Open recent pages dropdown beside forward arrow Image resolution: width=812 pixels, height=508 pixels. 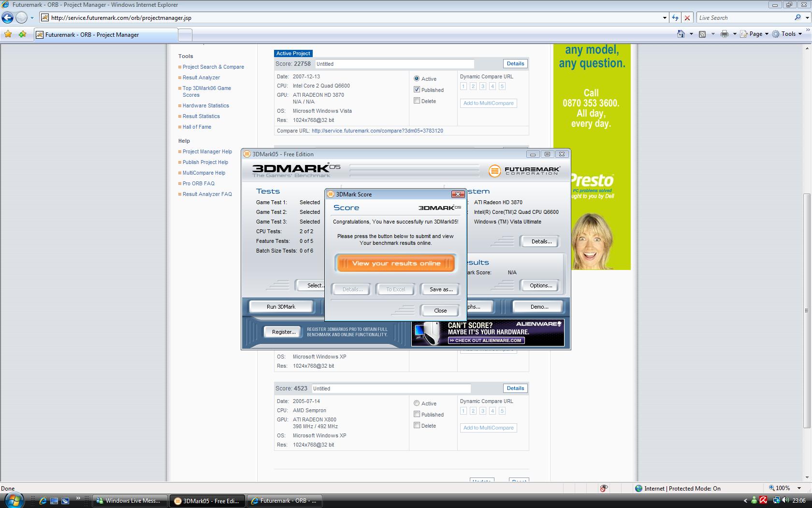pyautogui.click(x=32, y=18)
